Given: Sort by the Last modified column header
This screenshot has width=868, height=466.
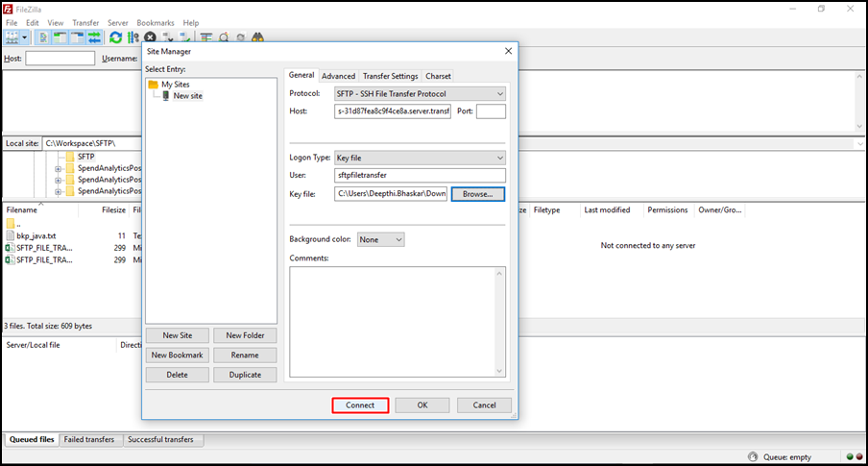Looking at the screenshot, I should [607, 210].
